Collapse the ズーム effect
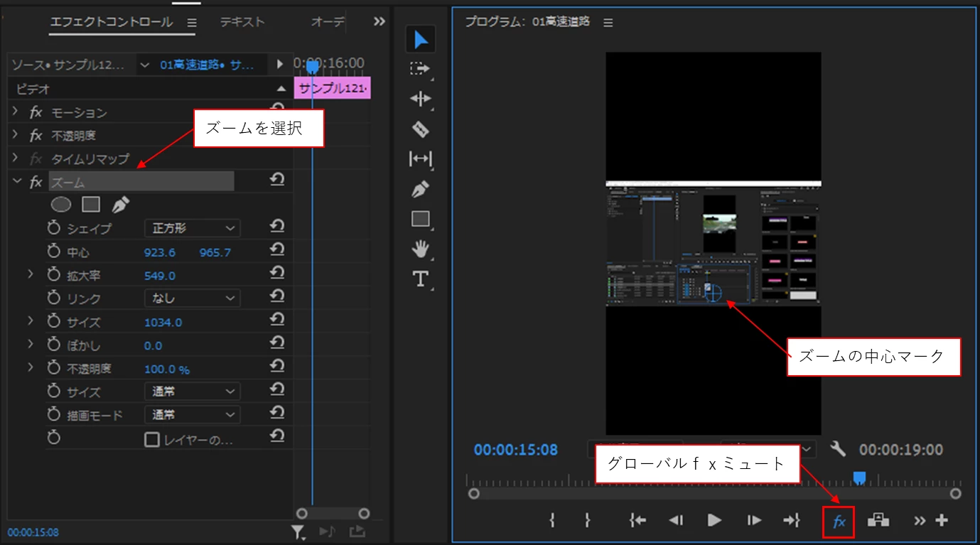980x545 pixels. [16, 182]
